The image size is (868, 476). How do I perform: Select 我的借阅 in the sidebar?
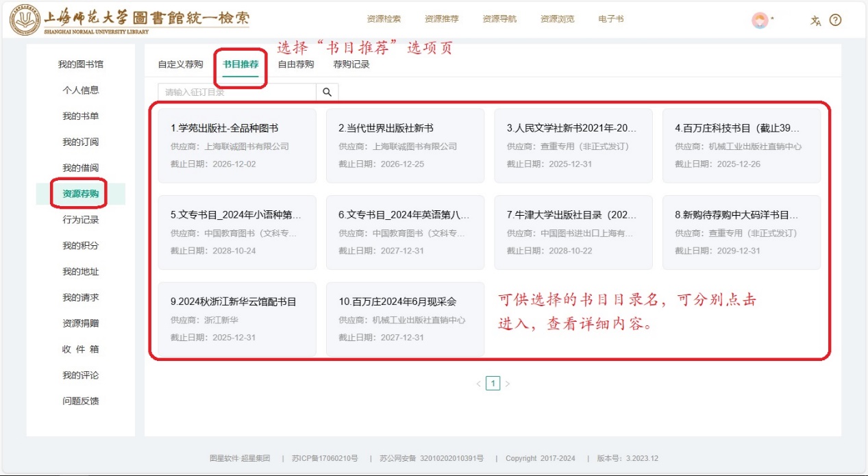tap(81, 168)
